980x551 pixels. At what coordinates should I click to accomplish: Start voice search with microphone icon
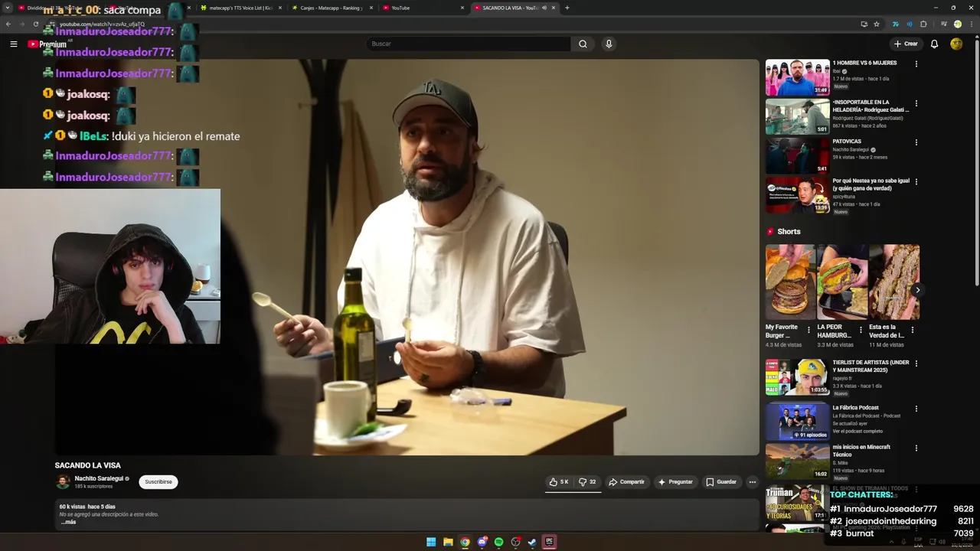click(x=609, y=44)
